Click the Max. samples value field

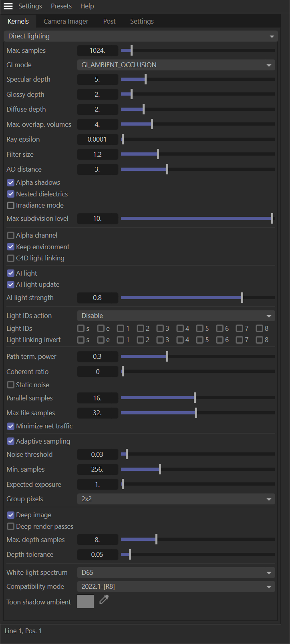coord(97,50)
